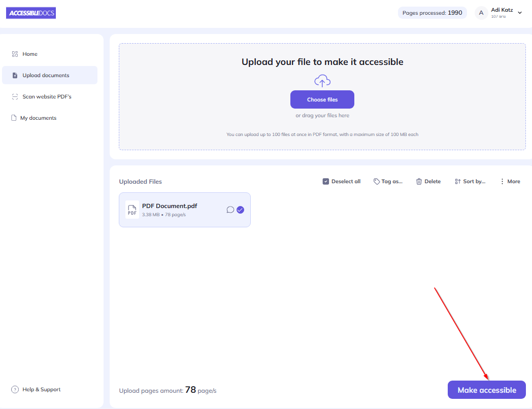Click the Upload documents sidebar icon

[15, 75]
